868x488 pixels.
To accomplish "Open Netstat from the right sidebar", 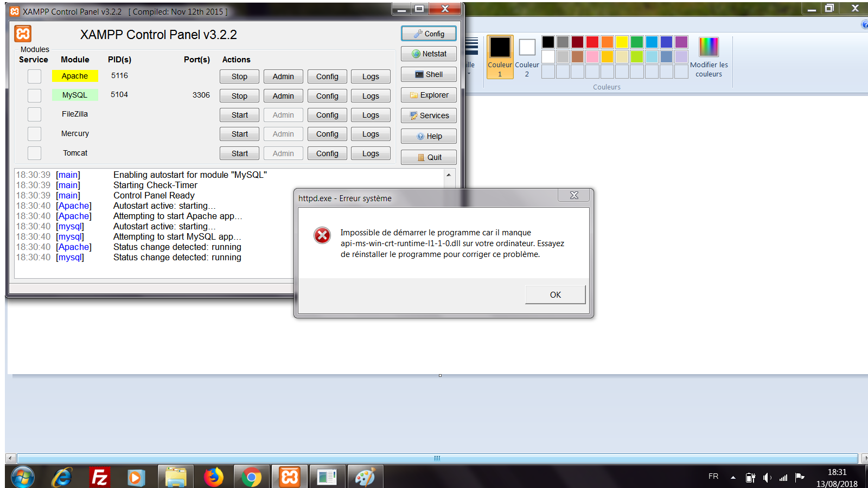I will pyautogui.click(x=429, y=54).
